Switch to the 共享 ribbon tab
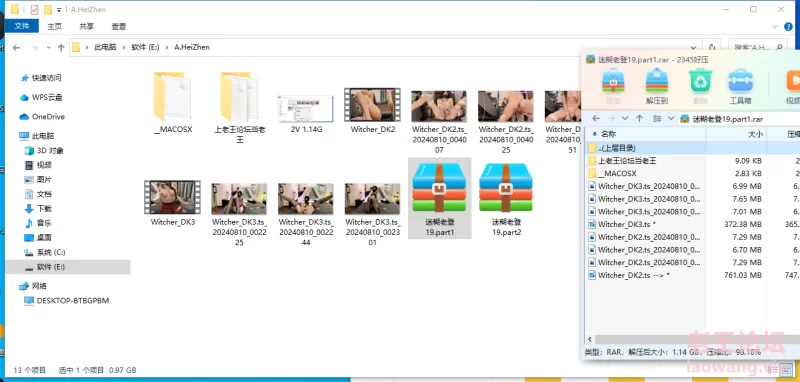Image resolution: width=800 pixels, height=382 pixels. (86, 26)
